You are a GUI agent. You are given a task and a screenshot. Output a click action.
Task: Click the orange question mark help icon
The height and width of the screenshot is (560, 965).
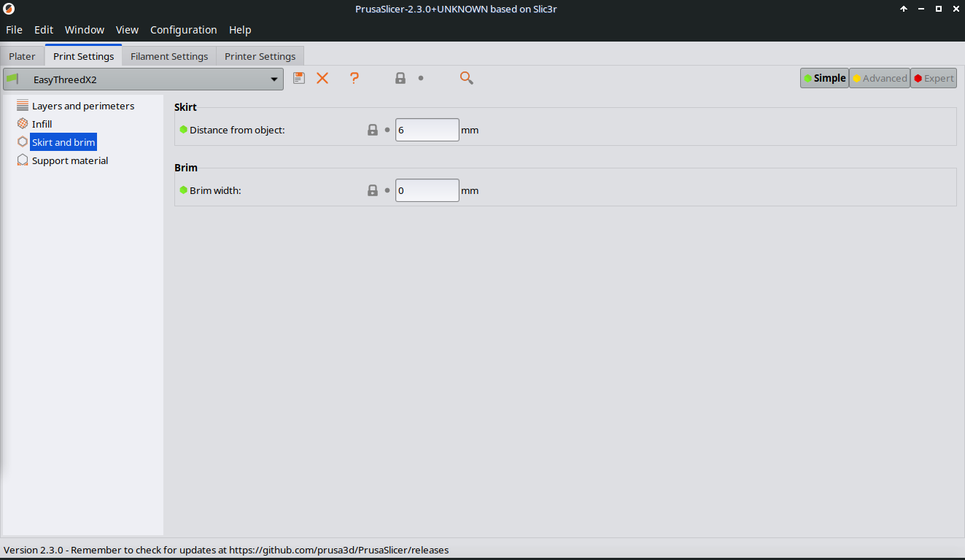click(x=354, y=78)
